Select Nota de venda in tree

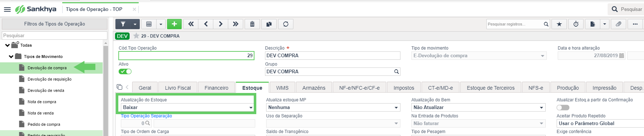(41, 113)
